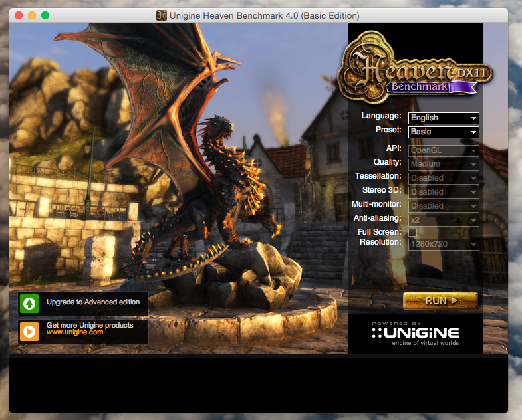Toggle the Full Screen checkbox
522x420 pixels.
pos(412,232)
